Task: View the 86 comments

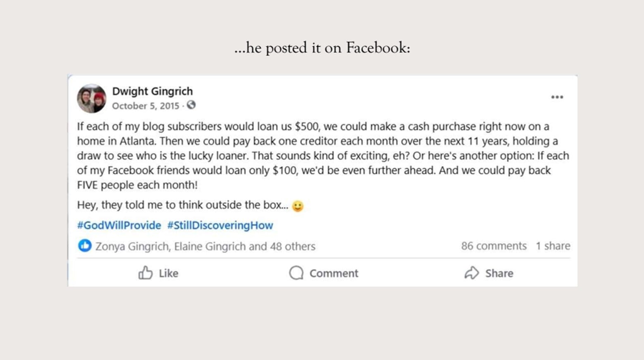Action: 494,246
